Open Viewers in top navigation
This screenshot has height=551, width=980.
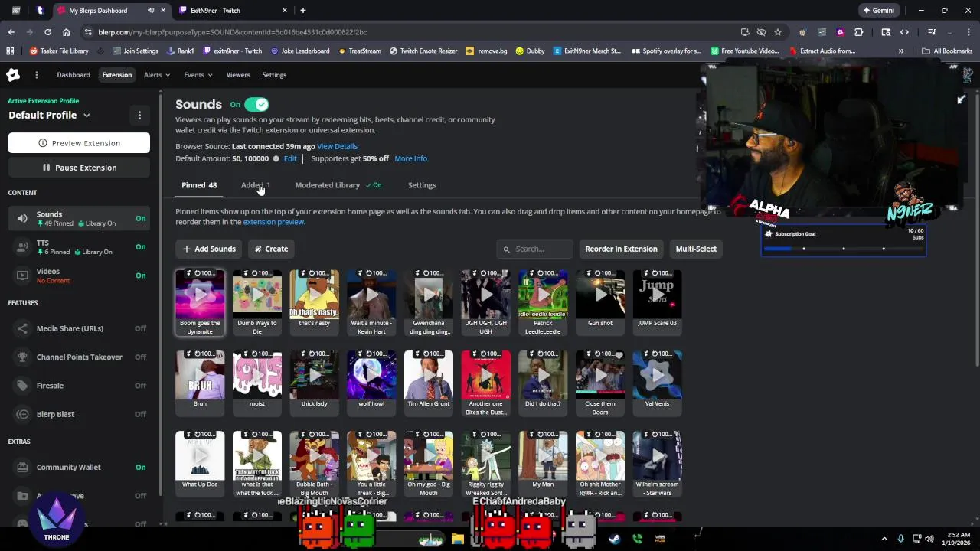pyautogui.click(x=238, y=75)
